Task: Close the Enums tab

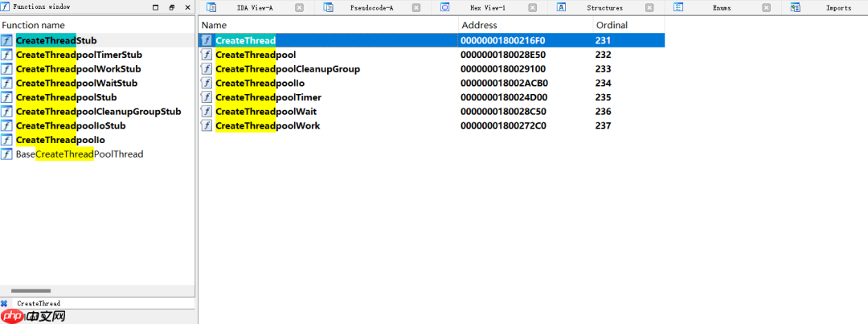Action: [766, 8]
